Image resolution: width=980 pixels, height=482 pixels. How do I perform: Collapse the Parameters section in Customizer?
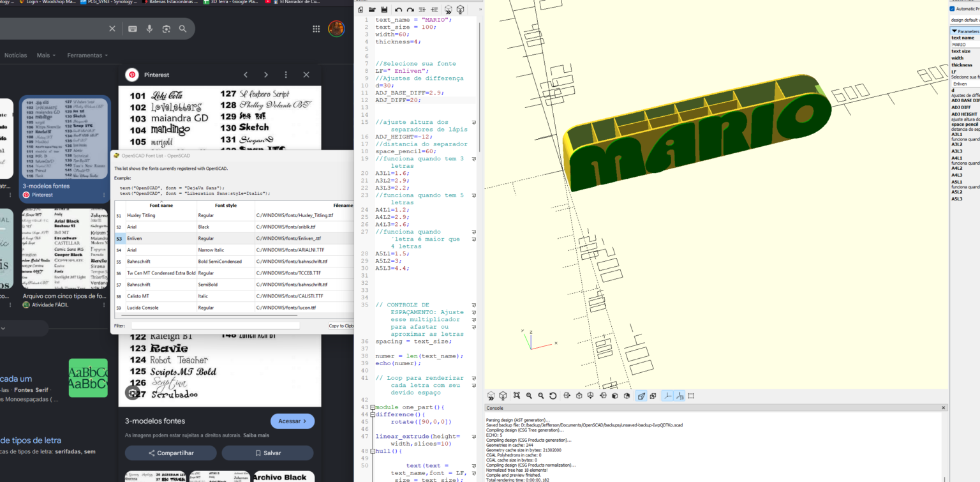tap(954, 31)
